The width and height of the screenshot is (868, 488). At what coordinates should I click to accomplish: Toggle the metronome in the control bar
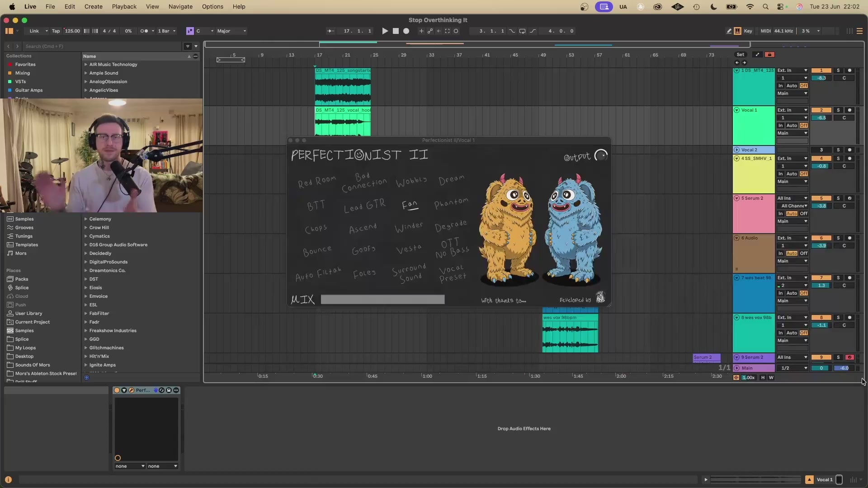(x=144, y=31)
